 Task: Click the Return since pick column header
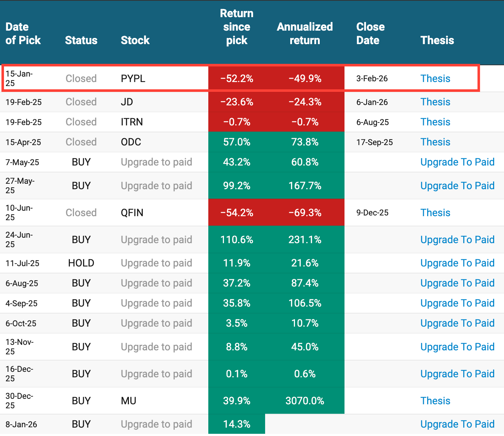click(236, 27)
